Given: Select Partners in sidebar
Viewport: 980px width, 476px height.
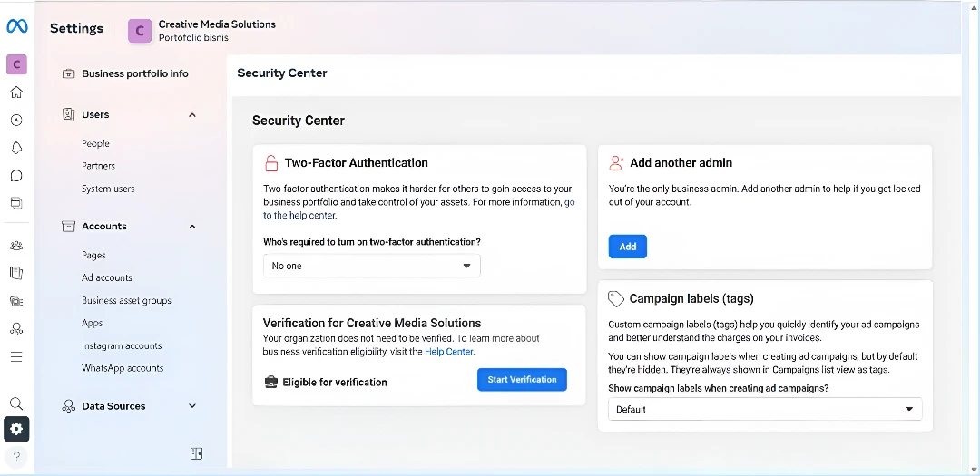Looking at the screenshot, I should 98,166.
